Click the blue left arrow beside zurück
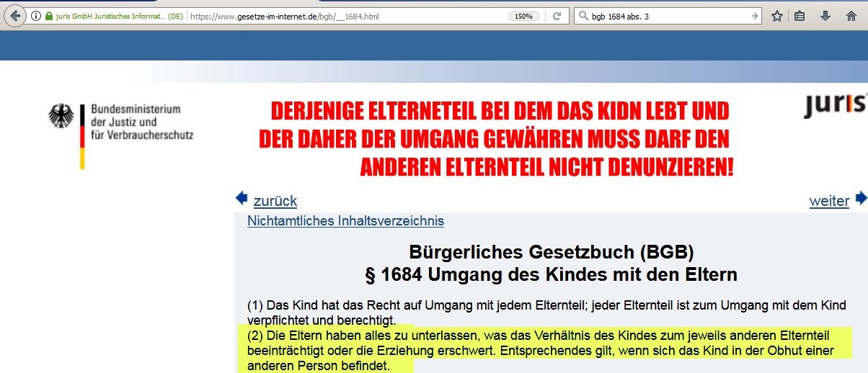The width and height of the screenshot is (868, 373). click(x=242, y=199)
